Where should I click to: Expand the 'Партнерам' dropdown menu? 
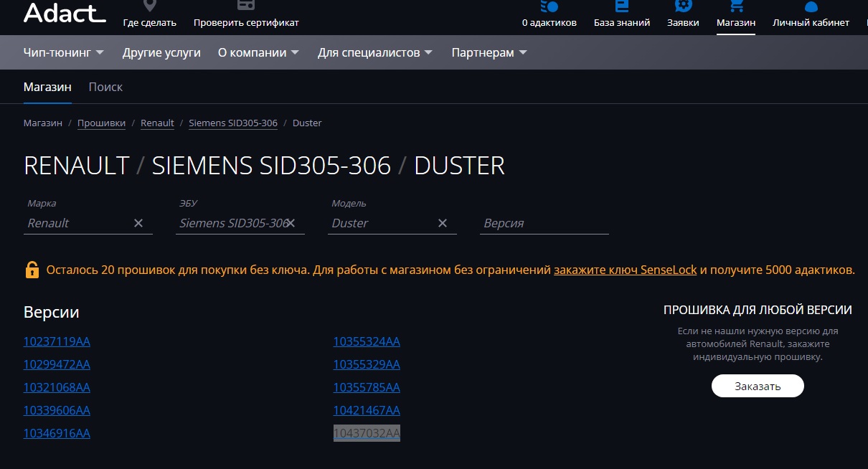[489, 52]
